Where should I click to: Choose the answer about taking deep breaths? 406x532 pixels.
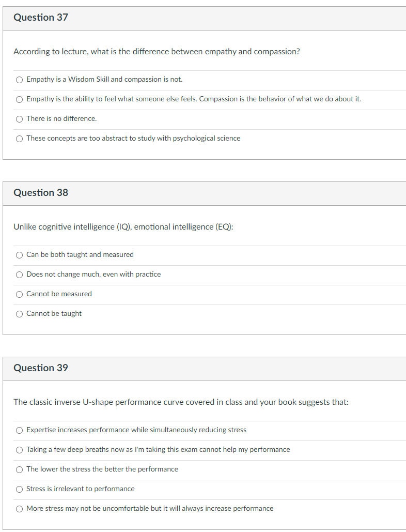click(19, 450)
